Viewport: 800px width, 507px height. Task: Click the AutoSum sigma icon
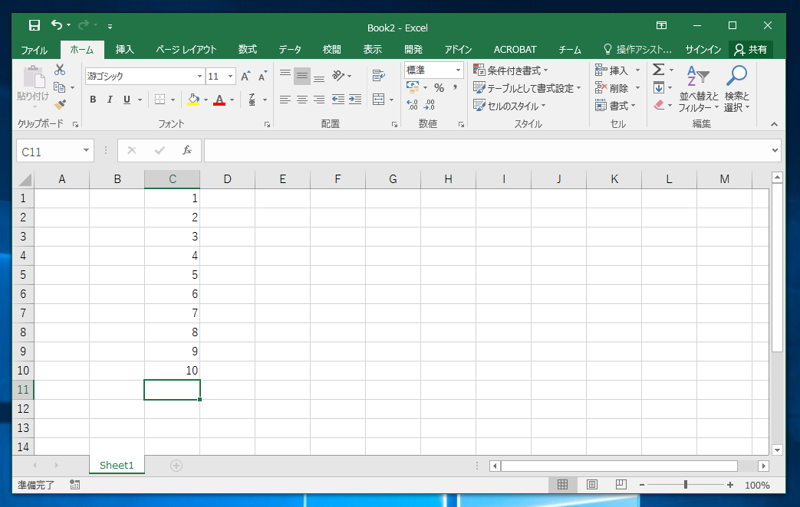(x=659, y=69)
